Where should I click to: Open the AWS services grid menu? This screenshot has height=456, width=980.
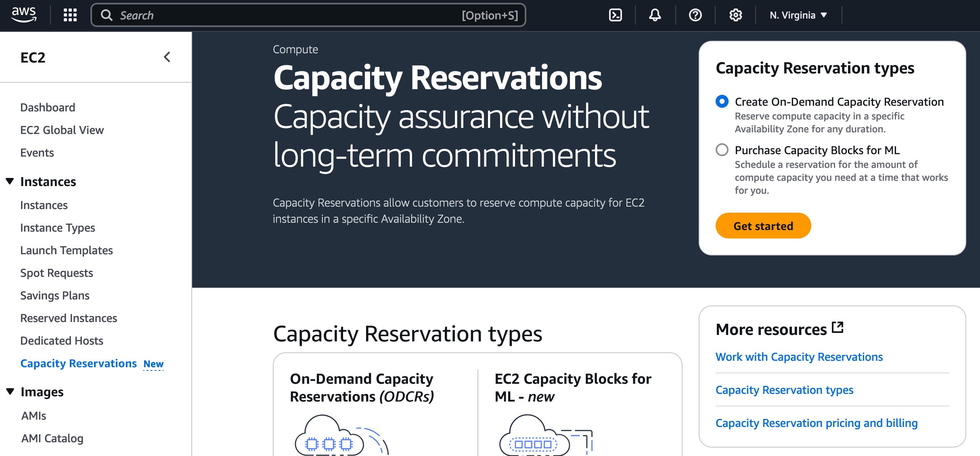pyautogui.click(x=69, y=15)
